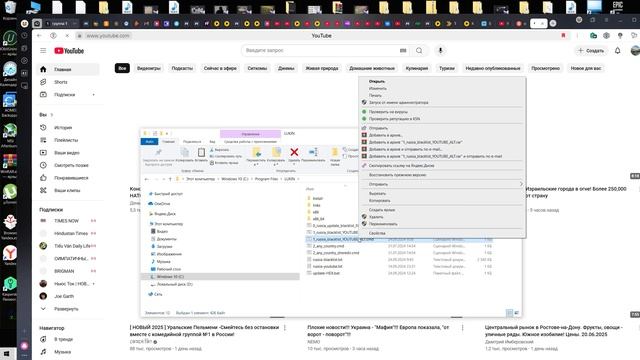The image size is (640, 360).
Task: Open the YouTube hamburger guide menu
Action: click(x=43, y=51)
